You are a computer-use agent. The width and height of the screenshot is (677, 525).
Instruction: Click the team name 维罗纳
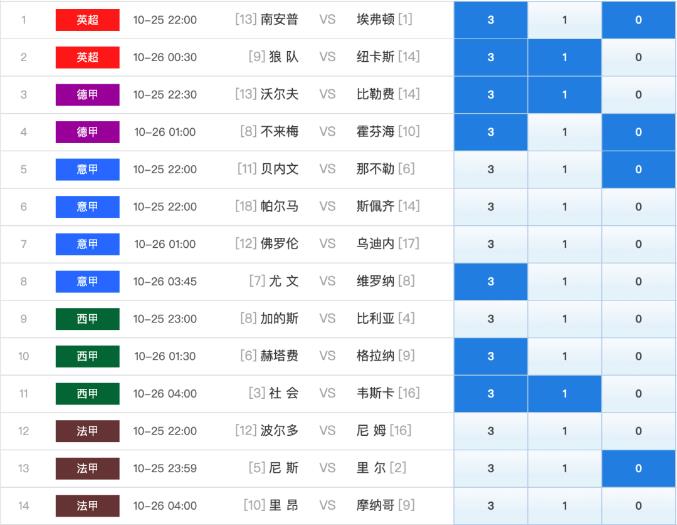(x=375, y=281)
